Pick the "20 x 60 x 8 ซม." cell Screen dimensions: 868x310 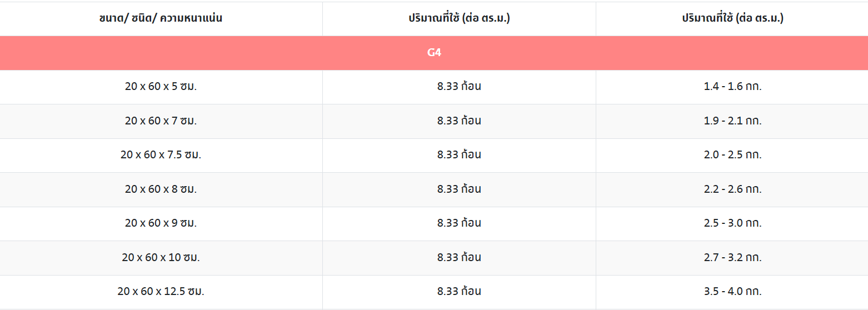(161, 189)
